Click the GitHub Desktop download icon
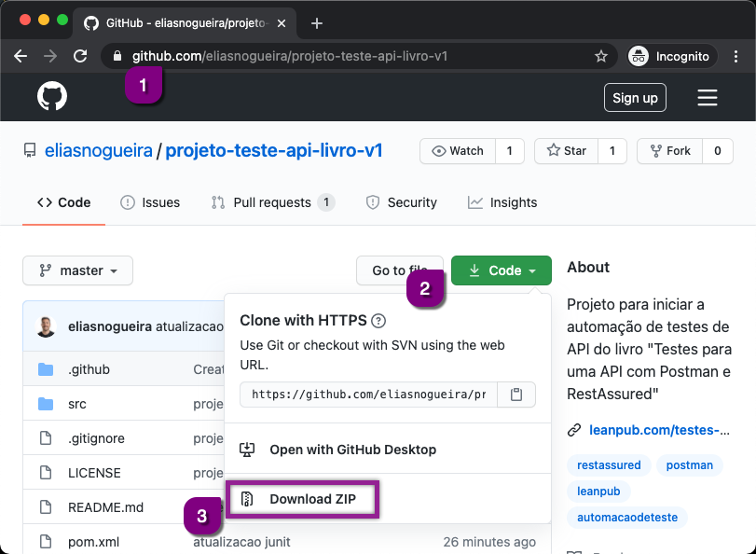The height and width of the screenshot is (554, 756). pyautogui.click(x=247, y=450)
